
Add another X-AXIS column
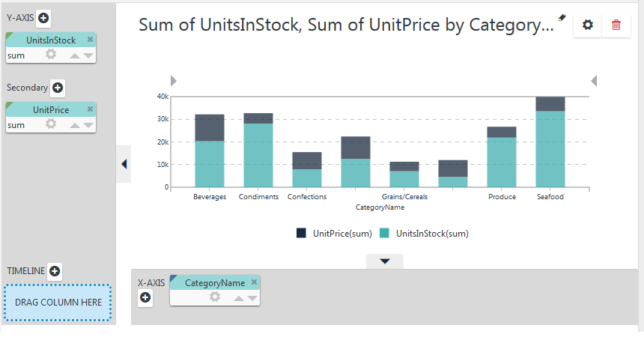[x=145, y=297]
